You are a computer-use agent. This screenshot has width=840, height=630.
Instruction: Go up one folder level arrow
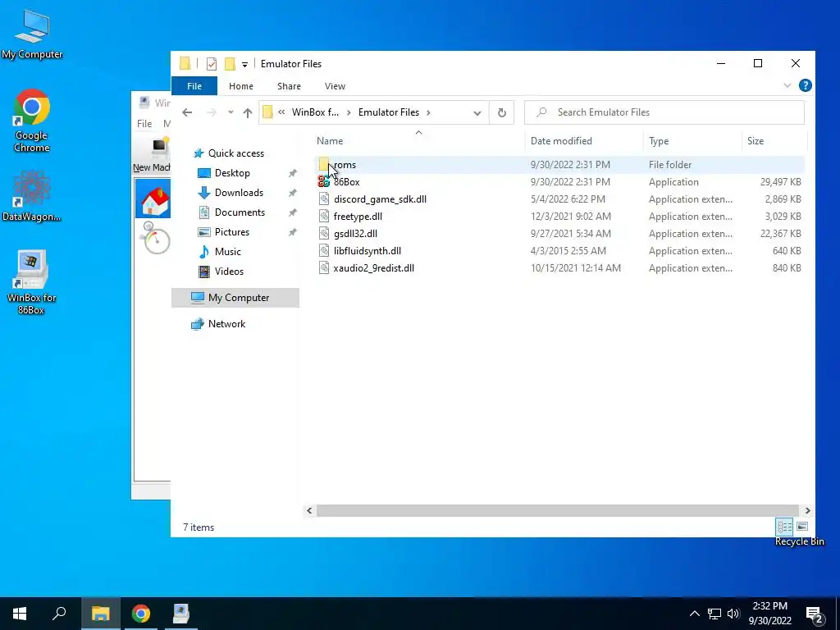tap(248, 112)
